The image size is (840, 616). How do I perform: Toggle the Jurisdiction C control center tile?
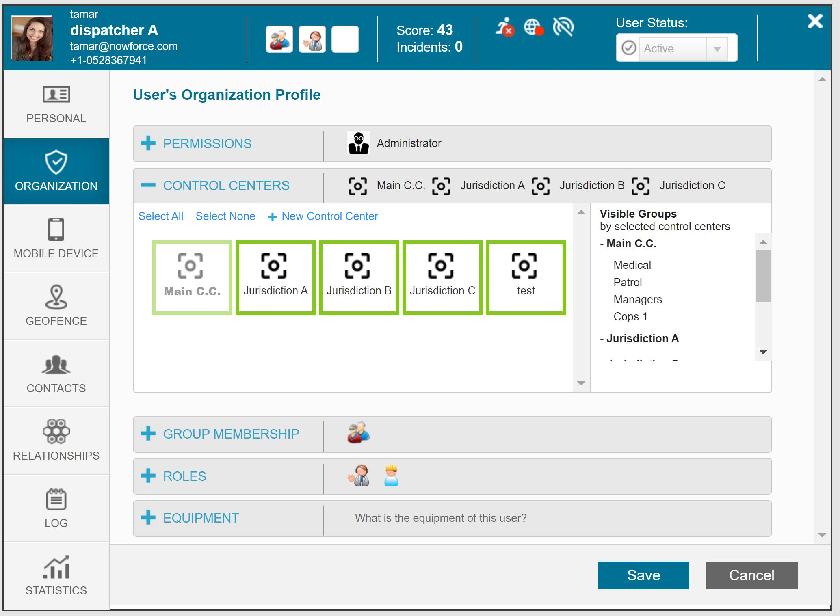click(x=442, y=278)
